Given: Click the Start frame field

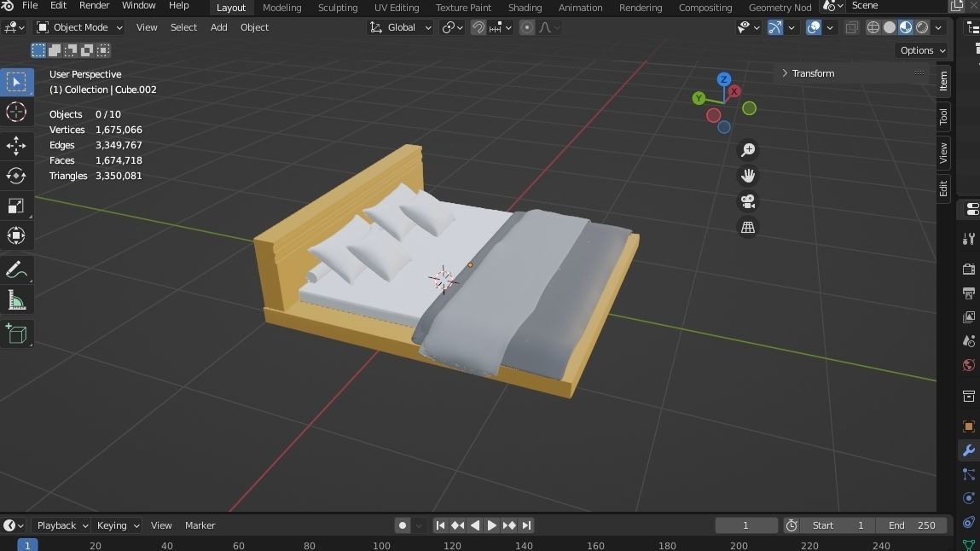Looking at the screenshot, I should pyautogui.click(x=838, y=525).
